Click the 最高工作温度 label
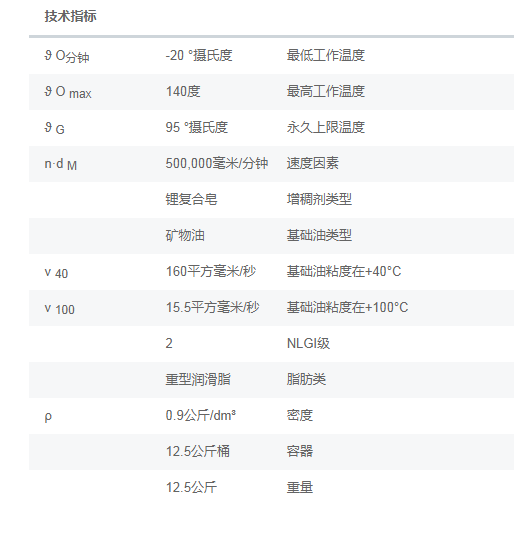This screenshot has height=540, width=514. coord(326,92)
